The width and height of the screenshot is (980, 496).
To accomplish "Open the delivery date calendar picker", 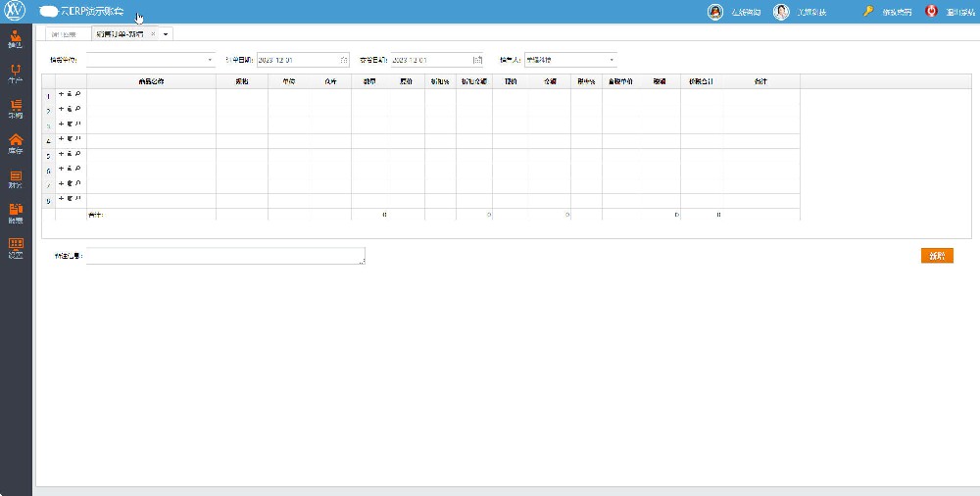I will coord(477,60).
